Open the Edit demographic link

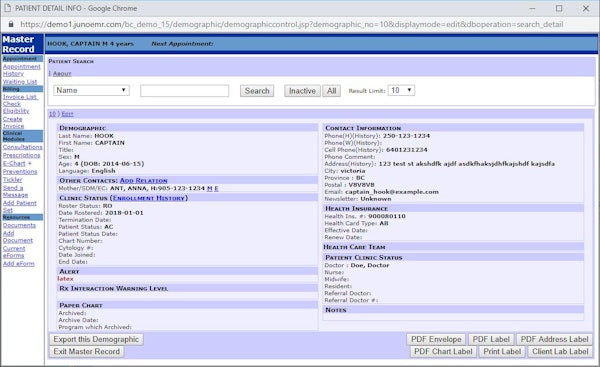tap(67, 114)
